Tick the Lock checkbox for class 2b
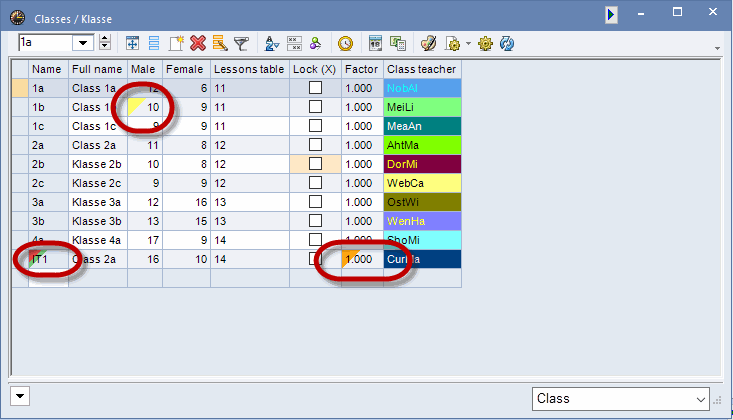The width and height of the screenshot is (733, 420). coord(316,164)
